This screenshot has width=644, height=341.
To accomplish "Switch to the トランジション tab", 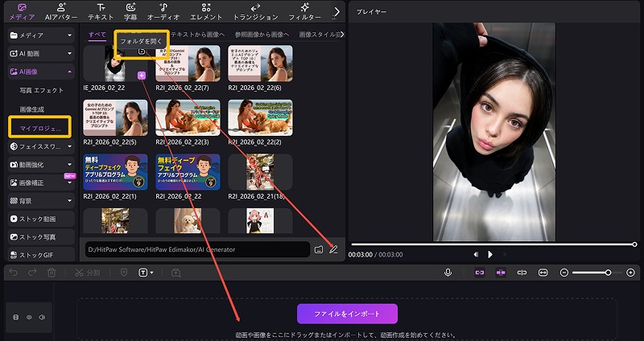I will click(255, 12).
